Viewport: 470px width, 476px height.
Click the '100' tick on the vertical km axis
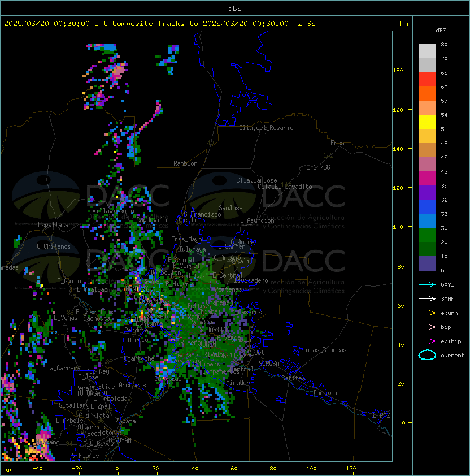pyautogui.click(x=398, y=227)
